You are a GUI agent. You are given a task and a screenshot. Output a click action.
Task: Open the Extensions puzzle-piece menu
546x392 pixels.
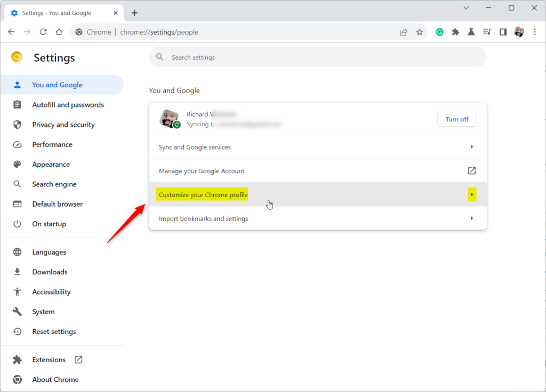click(455, 32)
